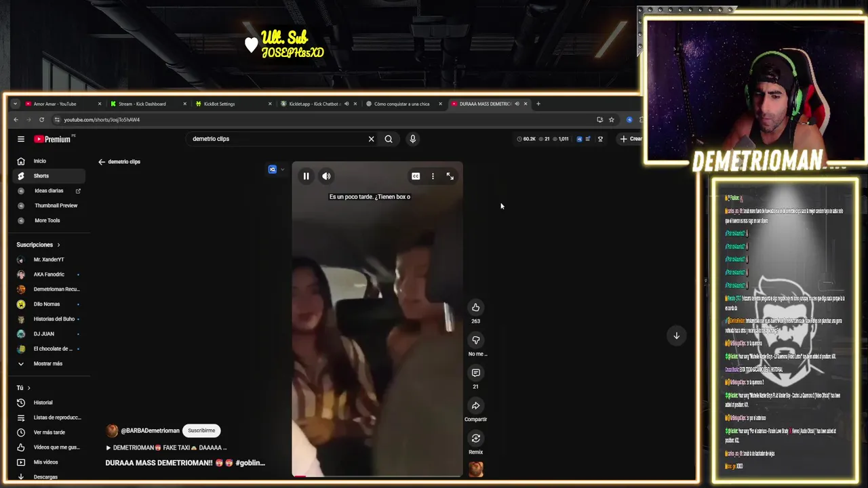Open Ver más tarde in the sidebar
The height and width of the screenshot is (488, 868).
49,432
